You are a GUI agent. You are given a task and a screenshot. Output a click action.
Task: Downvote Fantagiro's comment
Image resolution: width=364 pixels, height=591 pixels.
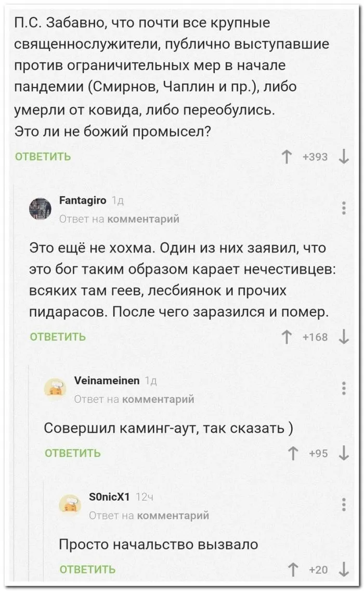(x=343, y=337)
